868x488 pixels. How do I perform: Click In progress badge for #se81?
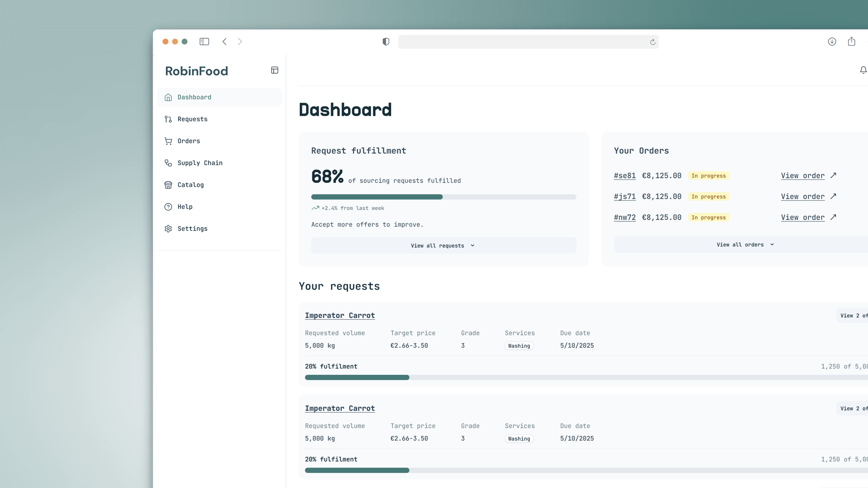708,176
